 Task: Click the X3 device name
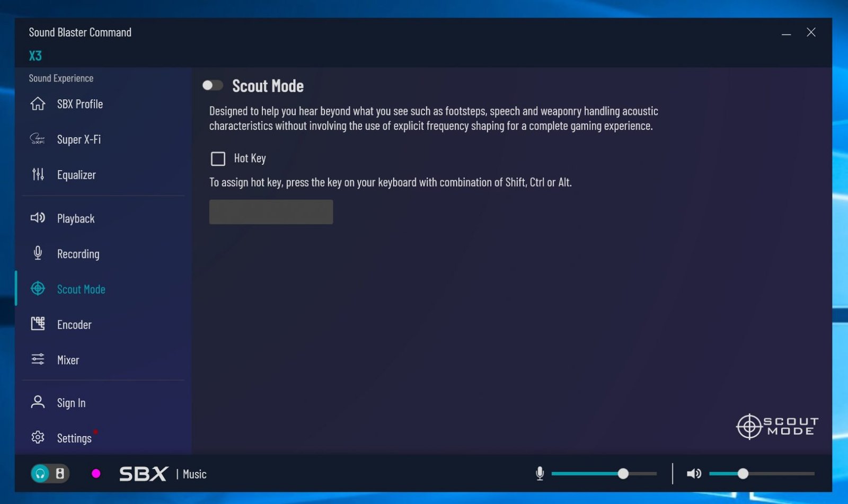pos(35,56)
